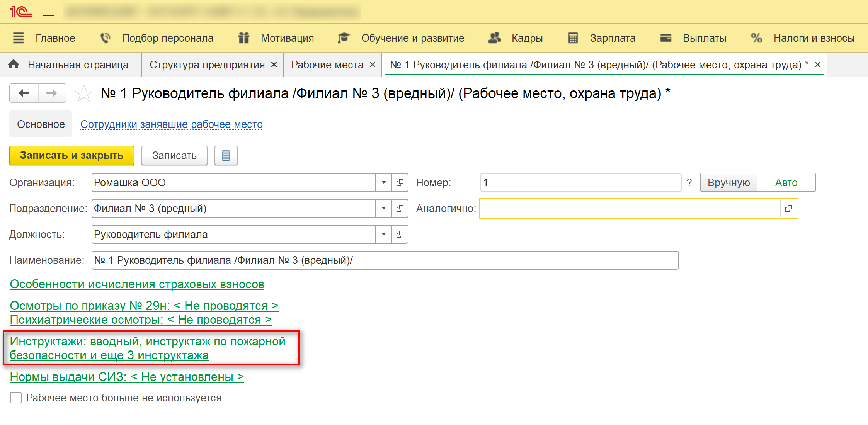Click the home icon Начальная страница

coord(14,65)
